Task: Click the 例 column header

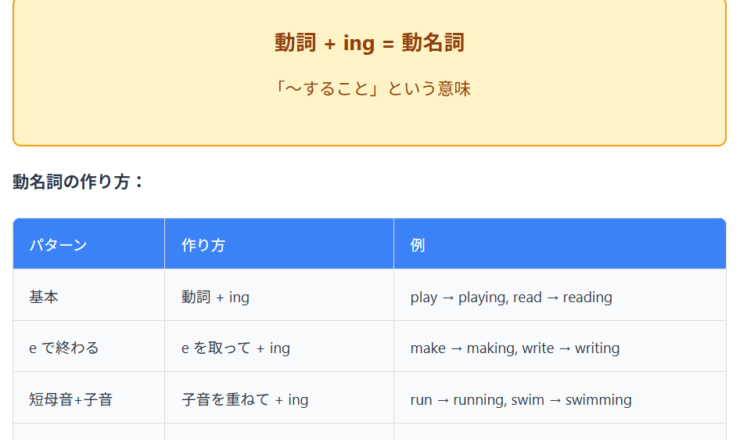Action: 416,245
